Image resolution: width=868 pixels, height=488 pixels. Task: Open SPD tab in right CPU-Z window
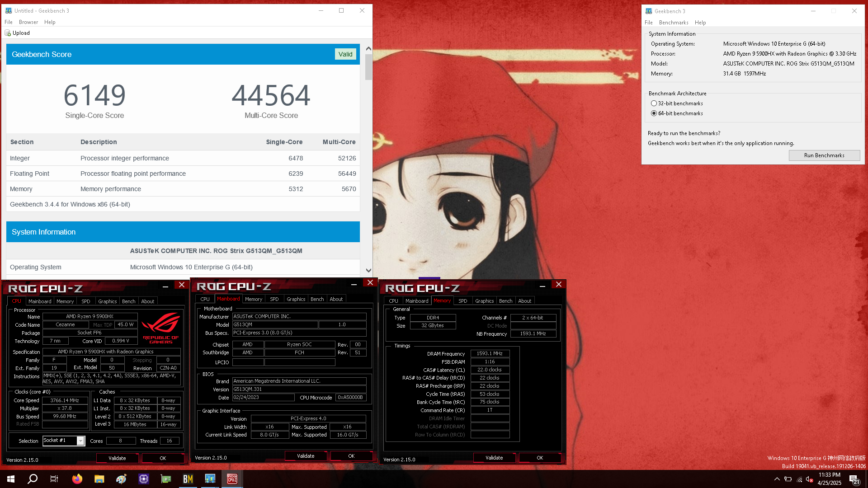(x=463, y=301)
